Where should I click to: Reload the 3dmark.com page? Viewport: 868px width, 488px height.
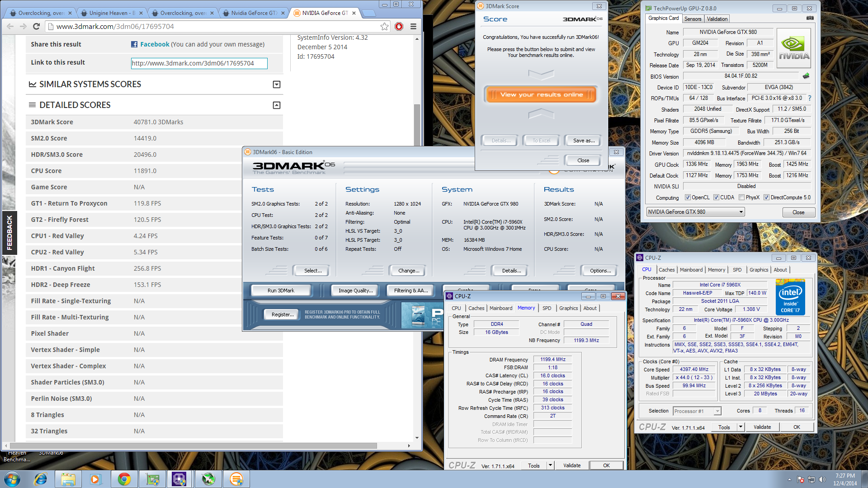coord(37,27)
